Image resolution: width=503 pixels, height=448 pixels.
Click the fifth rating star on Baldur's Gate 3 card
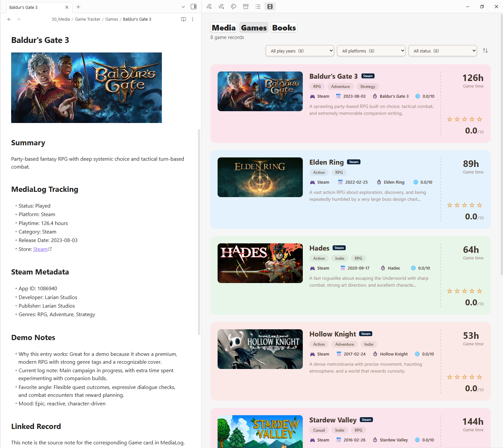pyautogui.click(x=479, y=119)
